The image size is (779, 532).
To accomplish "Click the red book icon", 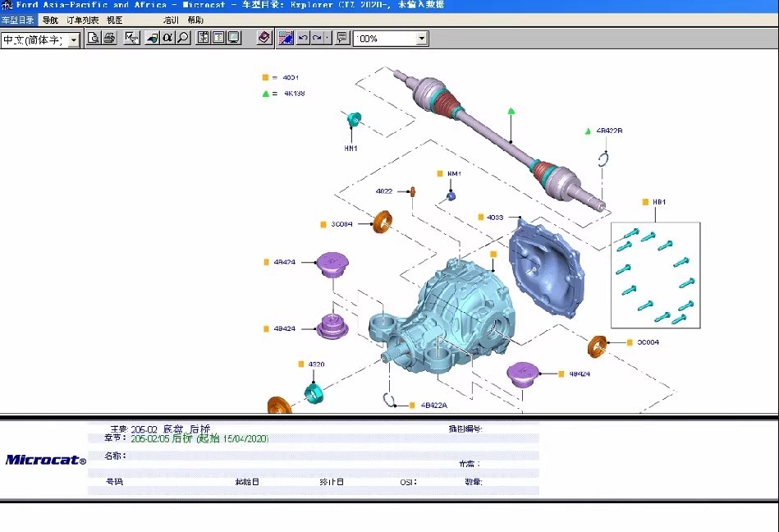I will pos(263,38).
